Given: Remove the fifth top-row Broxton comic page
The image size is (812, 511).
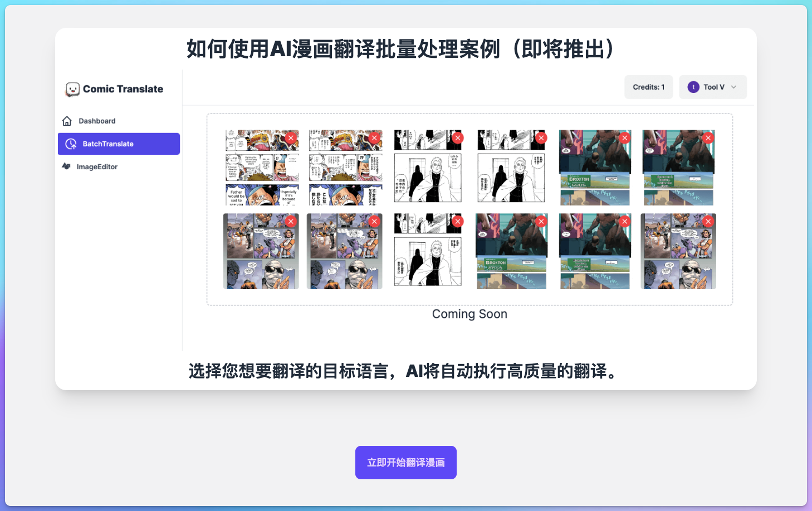Looking at the screenshot, I should coord(625,138).
